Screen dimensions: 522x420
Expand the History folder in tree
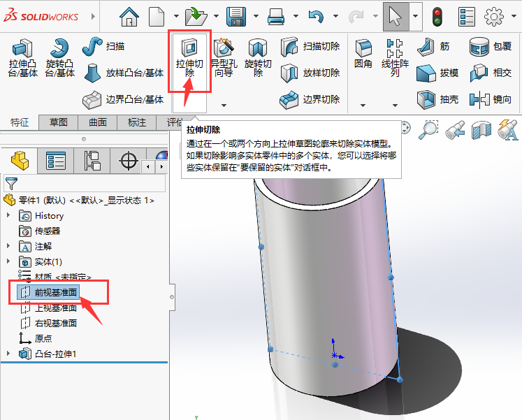tap(8, 215)
